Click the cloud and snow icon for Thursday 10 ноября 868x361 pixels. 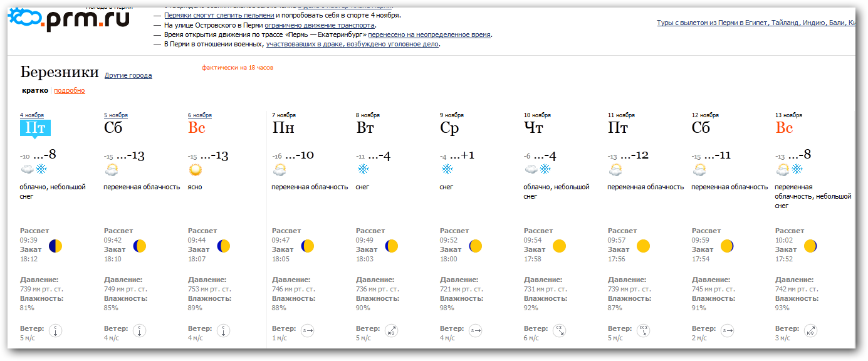pos(538,169)
